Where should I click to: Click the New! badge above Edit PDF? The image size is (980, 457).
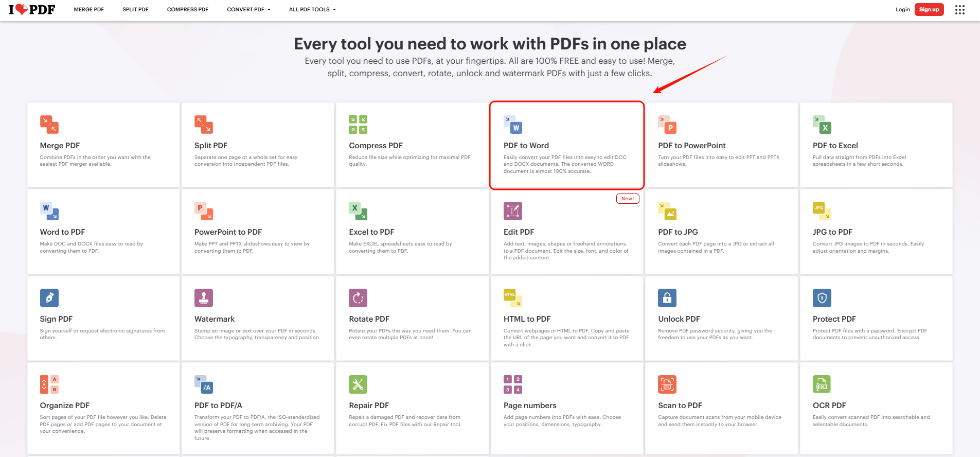click(628, 199)
